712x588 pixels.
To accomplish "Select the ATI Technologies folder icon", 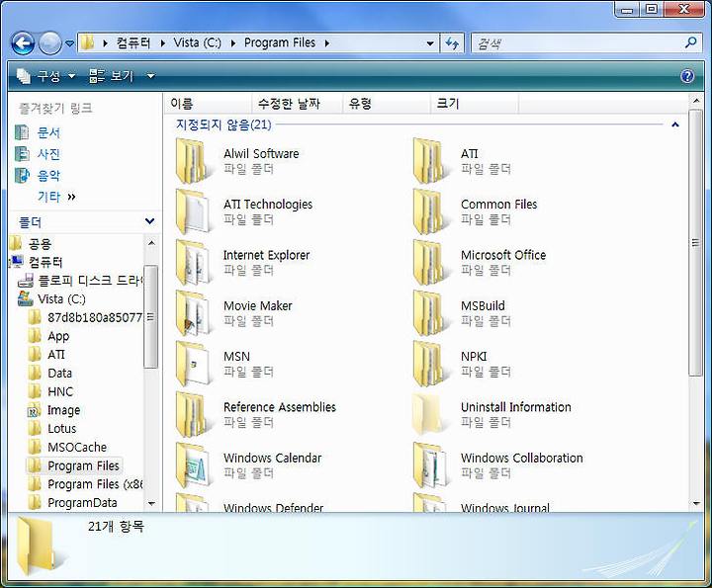I will click(193, 211).
